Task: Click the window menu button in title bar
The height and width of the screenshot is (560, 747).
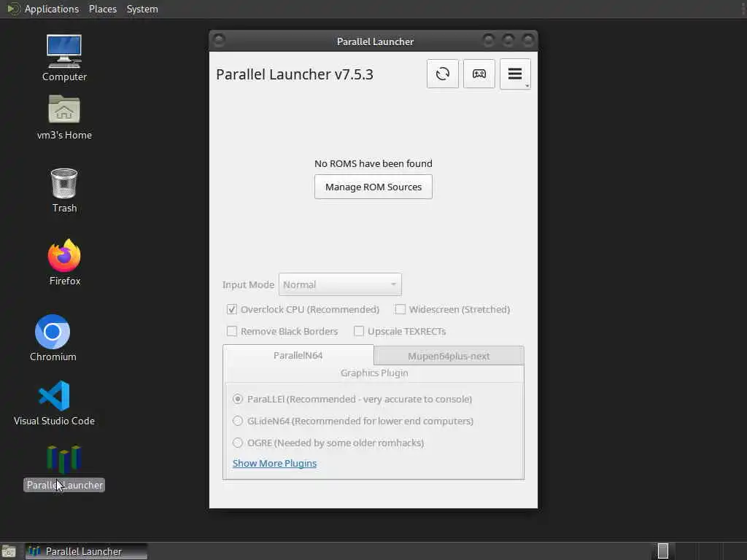Action: coord(219,40)
